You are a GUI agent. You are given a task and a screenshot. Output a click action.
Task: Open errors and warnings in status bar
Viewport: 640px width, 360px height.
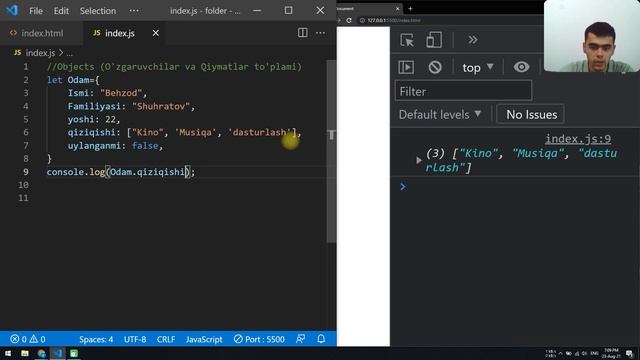[28, 339]
